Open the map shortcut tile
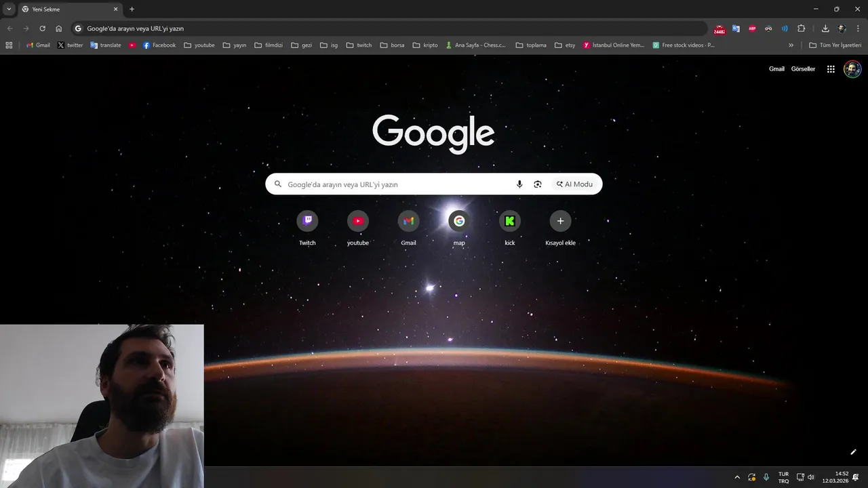 [459, 228]
